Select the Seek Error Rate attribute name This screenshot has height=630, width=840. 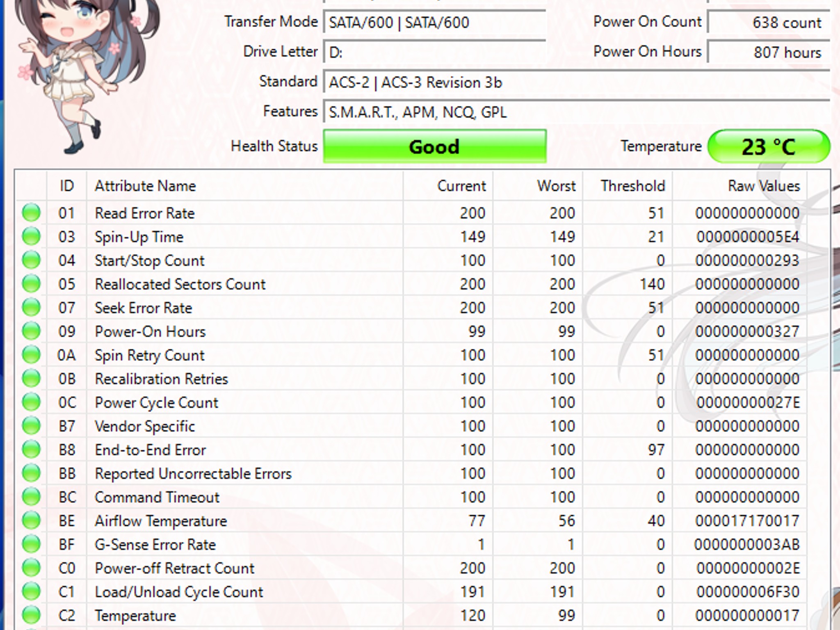click(144, 308)
